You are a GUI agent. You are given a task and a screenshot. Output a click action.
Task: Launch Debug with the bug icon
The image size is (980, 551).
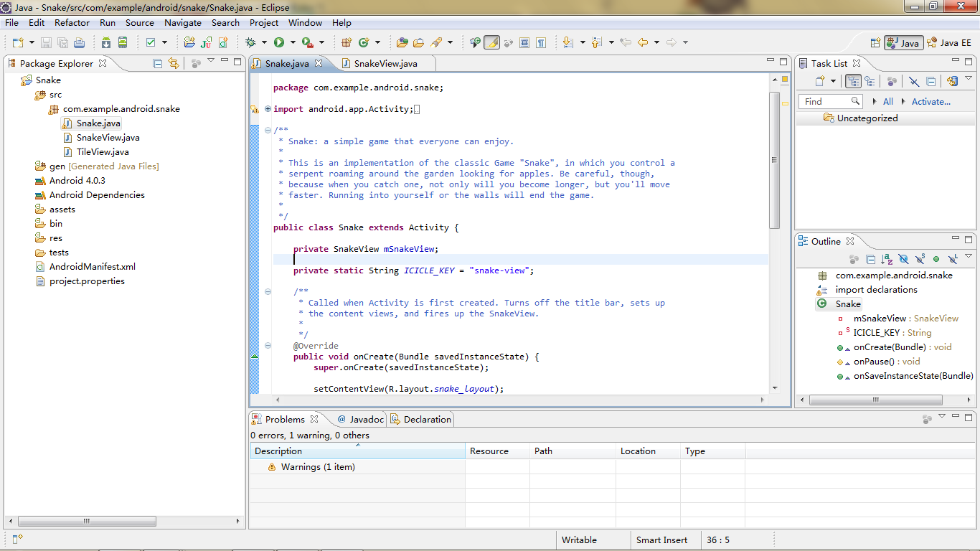(250, 43)
